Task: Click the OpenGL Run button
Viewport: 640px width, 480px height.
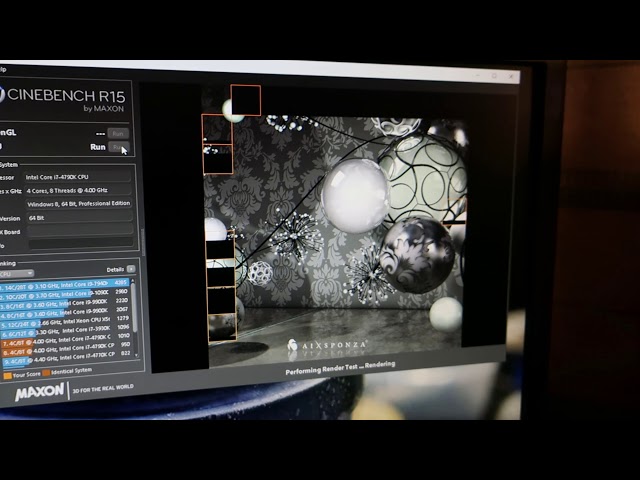Action: (118, 133)
